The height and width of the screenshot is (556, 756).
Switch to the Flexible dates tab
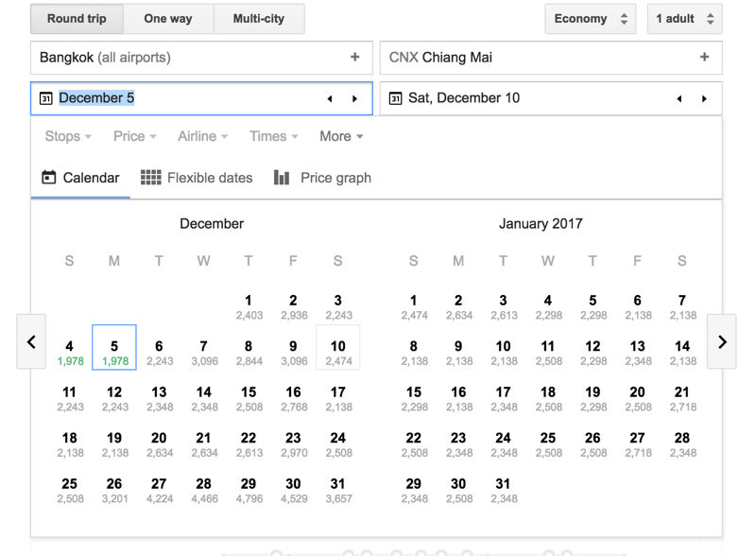point(197,178)
